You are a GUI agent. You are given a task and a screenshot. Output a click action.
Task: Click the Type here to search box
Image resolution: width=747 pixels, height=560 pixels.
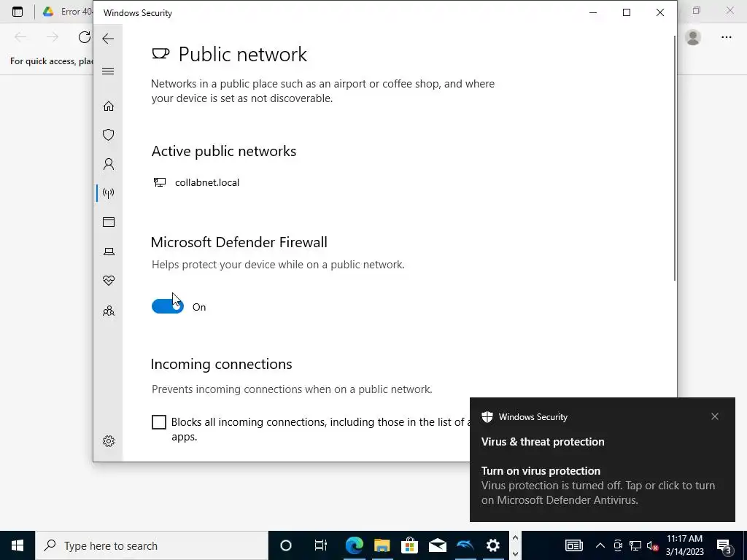tap(152, 545)
